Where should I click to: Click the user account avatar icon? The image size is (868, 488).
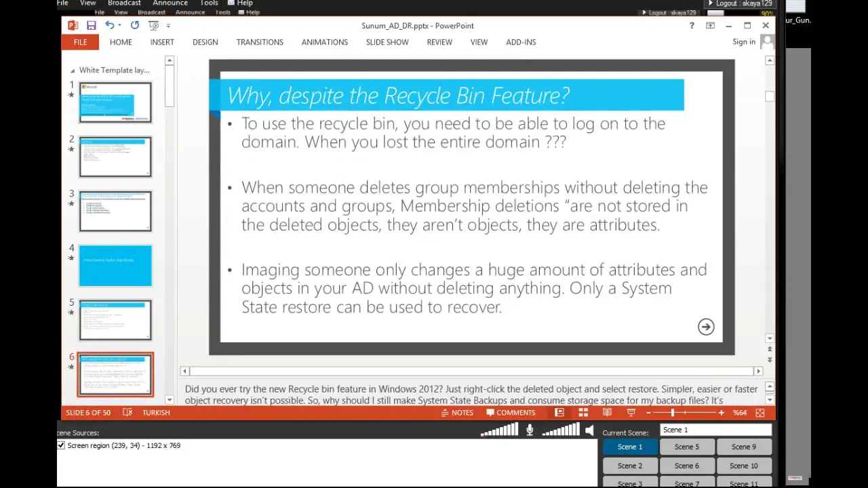pyautogui.click(x=767, y=42)
